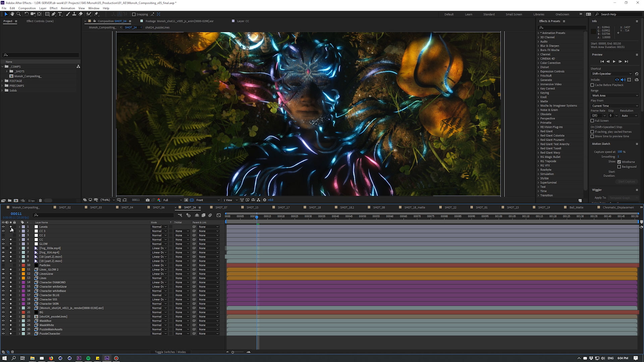
Task: Open the Effect menu
Action: click(54, 8)
